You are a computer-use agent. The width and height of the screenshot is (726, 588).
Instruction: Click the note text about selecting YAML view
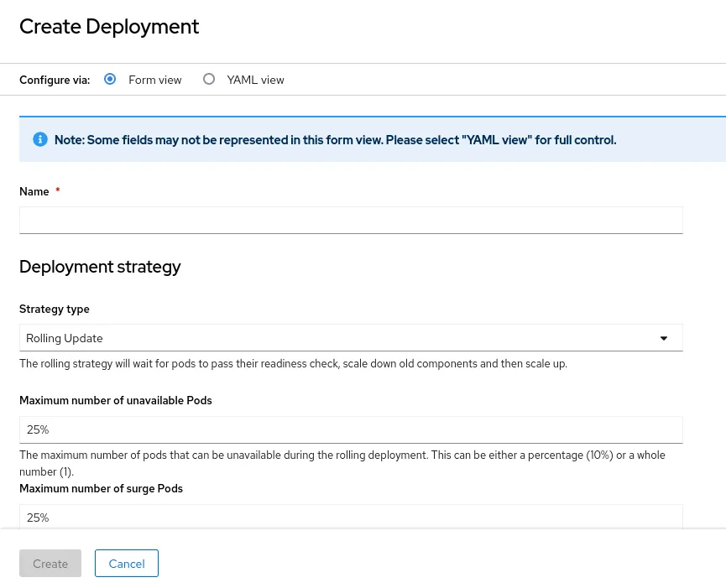click(x=335, y=140)
